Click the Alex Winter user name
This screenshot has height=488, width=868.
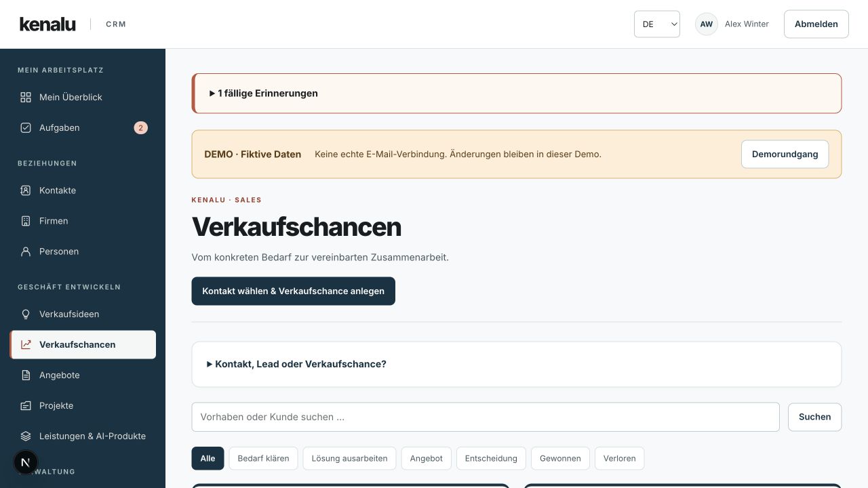click(747, 24)
